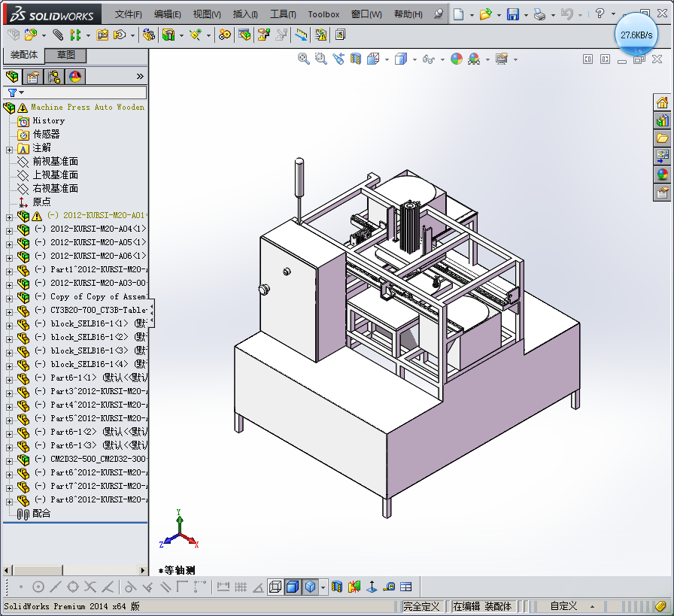Open the 插入(I) menu
Viewport: 674px width, 616px height.
pos(245,14)
